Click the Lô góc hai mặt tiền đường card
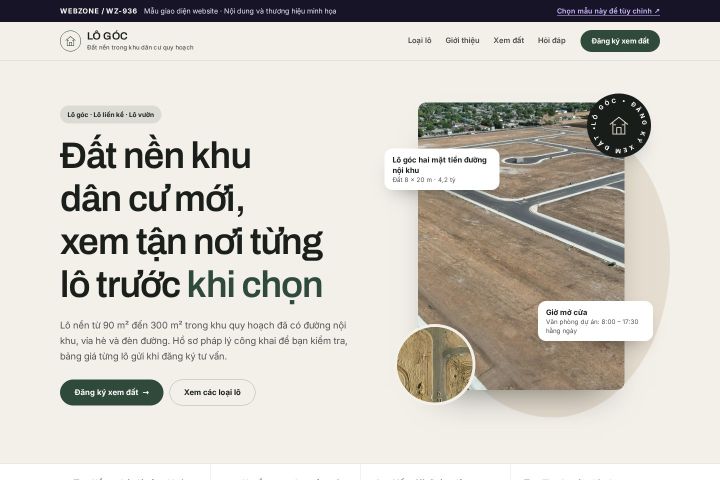The width and height of the screenshot is (720, 480). click(x=442, y=169)
